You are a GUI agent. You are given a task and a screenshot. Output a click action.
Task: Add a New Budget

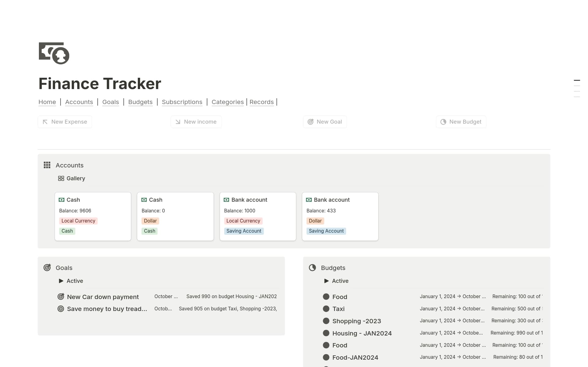click(461, 122)
